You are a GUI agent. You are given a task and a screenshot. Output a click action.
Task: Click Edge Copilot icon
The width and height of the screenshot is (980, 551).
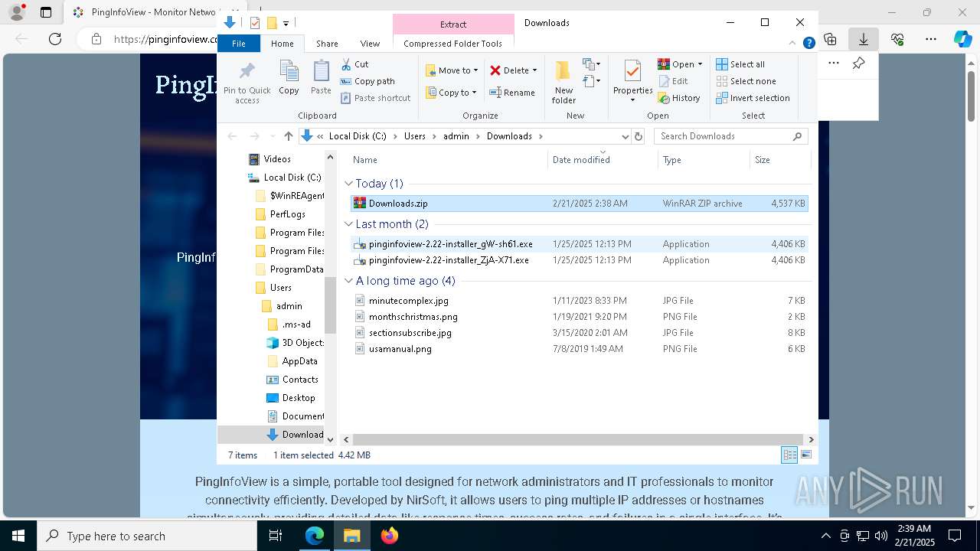pyautogui.click(x=962, y=39)
